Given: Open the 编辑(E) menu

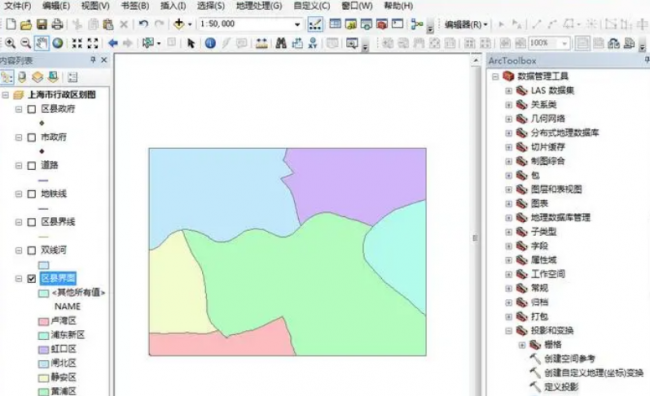Looking at the screenshot, I should (56, 6).
